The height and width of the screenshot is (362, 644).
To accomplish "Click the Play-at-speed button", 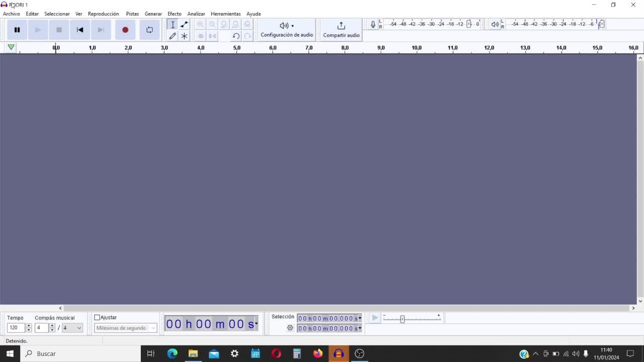I will 375,318.
